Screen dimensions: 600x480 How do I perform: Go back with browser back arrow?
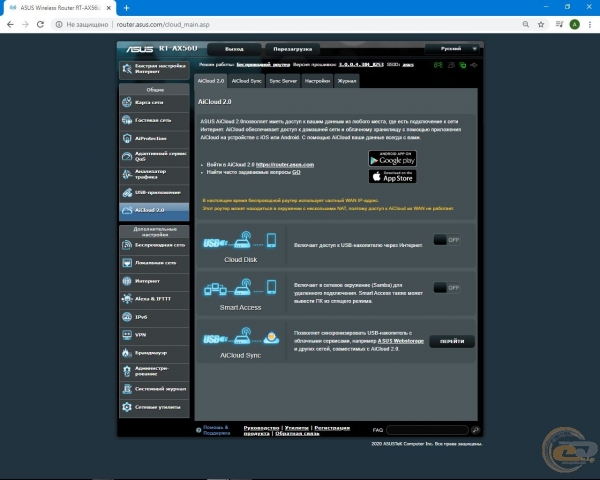click(10, 24)
